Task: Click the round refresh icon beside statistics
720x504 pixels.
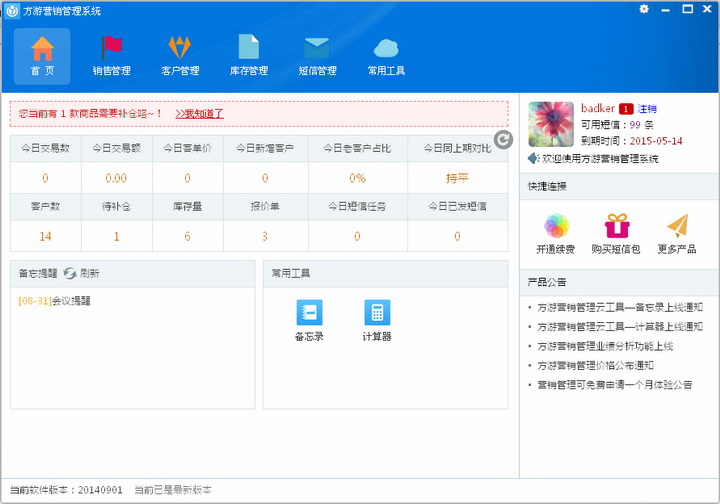Action: pos(503,140)
